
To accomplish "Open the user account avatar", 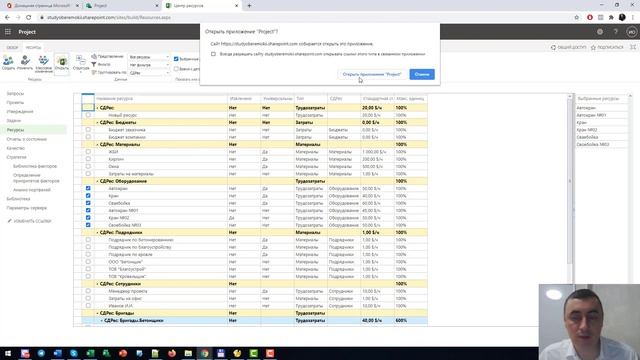I will 631,32.
